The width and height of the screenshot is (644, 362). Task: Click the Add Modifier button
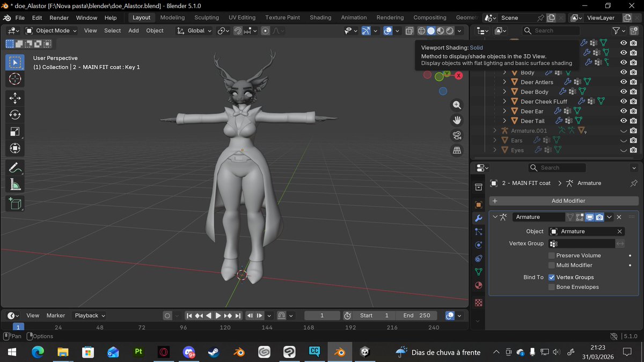point(563,201)
